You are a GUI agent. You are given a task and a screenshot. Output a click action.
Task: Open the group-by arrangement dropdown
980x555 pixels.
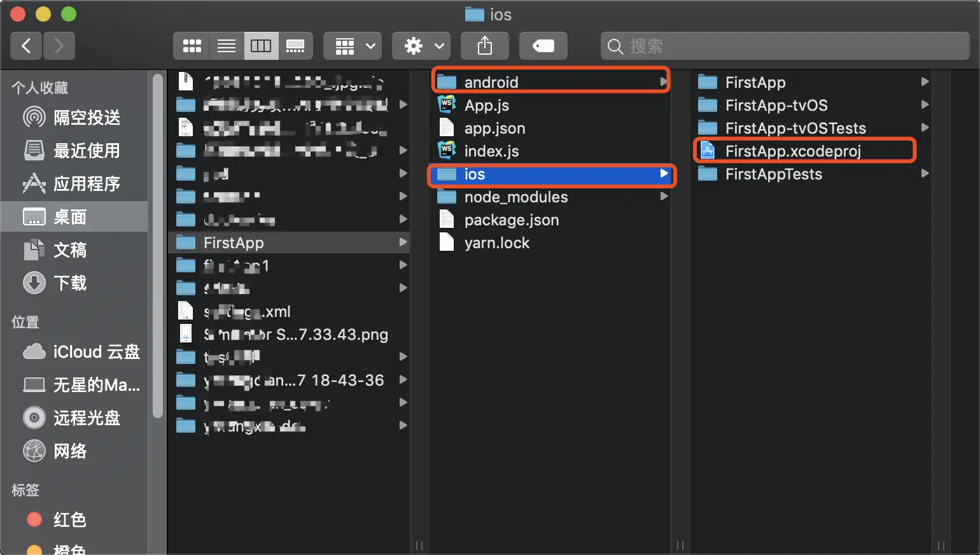point(353,46)
